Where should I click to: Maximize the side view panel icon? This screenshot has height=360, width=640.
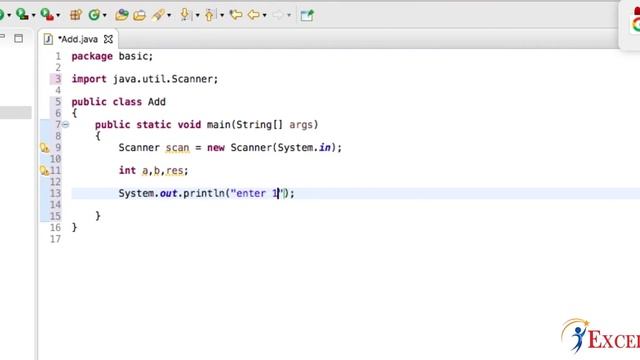[x=18, y=38]
